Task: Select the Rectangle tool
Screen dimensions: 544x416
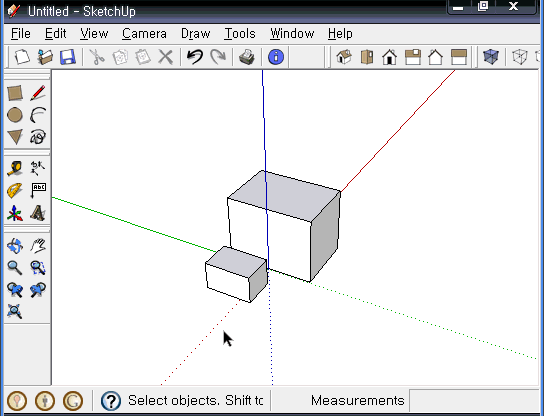Action: click(x=15, y=93)
